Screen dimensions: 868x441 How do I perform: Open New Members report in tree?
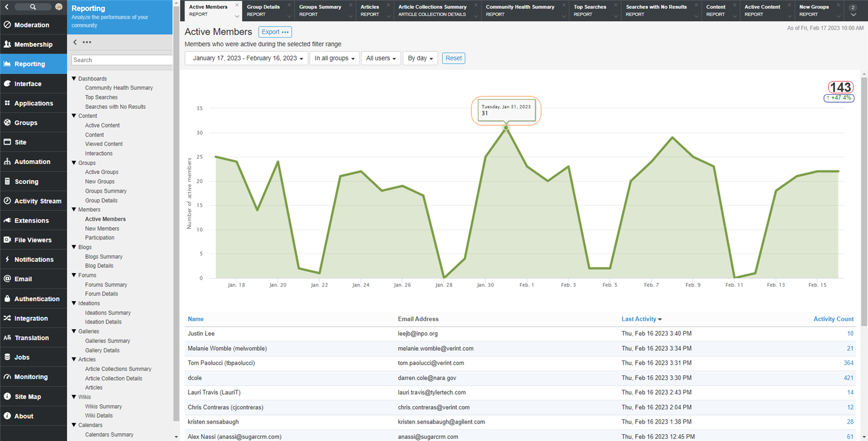102,228
